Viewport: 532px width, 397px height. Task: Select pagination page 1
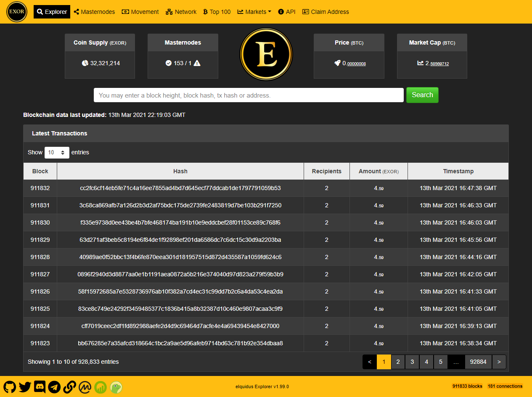tap(384, 362)
